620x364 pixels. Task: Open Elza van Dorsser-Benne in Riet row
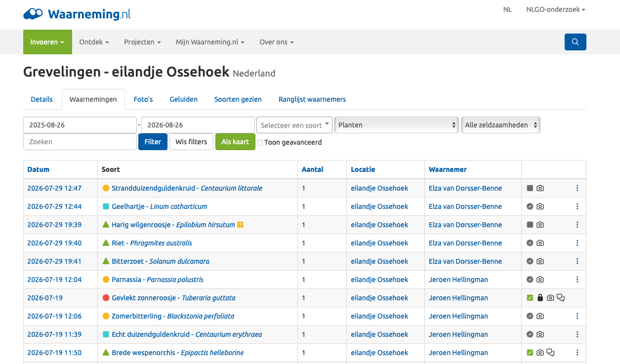pos(465,243)
